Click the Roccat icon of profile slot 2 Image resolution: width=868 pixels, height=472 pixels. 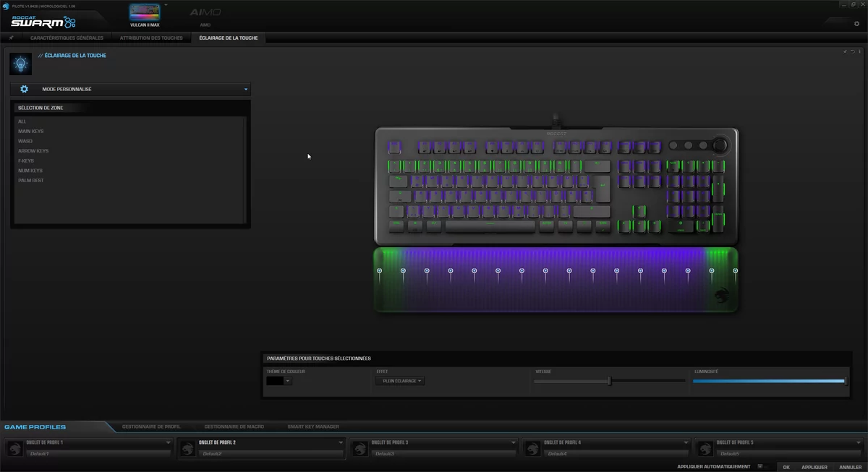click(x=187, y=449)
